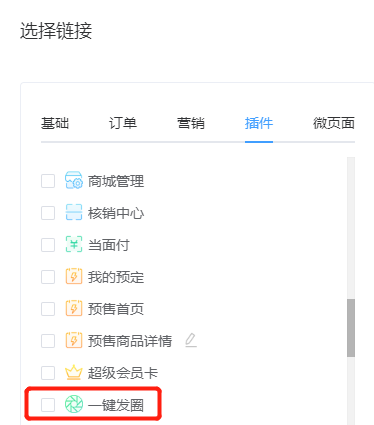Click the 核销中心 scan icon
The width and height of the screenshot is (374, 425).
(x=74, y=212)
